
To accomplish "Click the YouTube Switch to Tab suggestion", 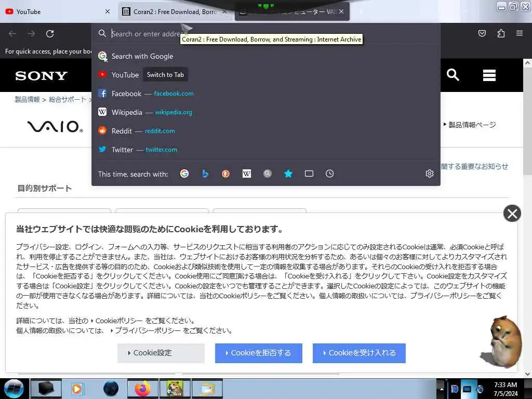I will click(266, 75).
